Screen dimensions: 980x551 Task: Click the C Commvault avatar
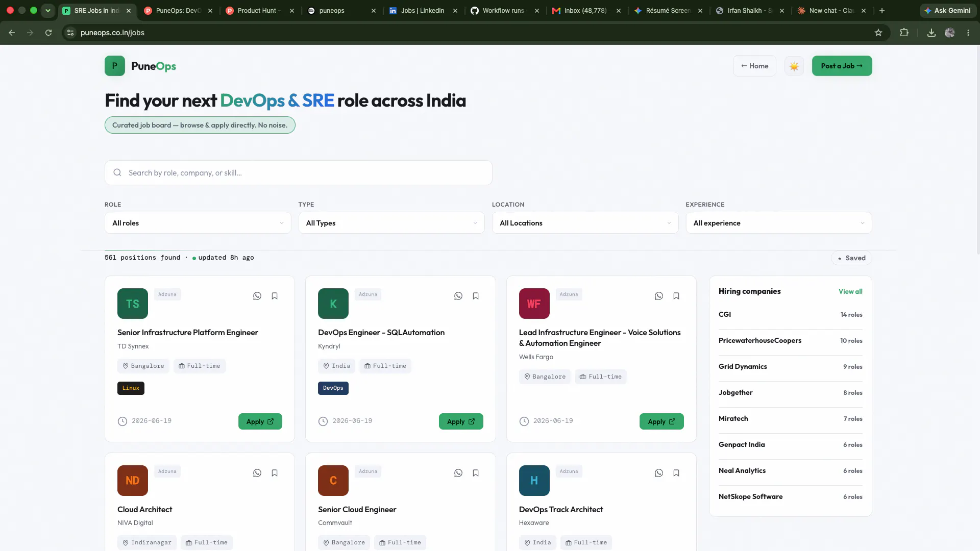(x=333, y=481)
